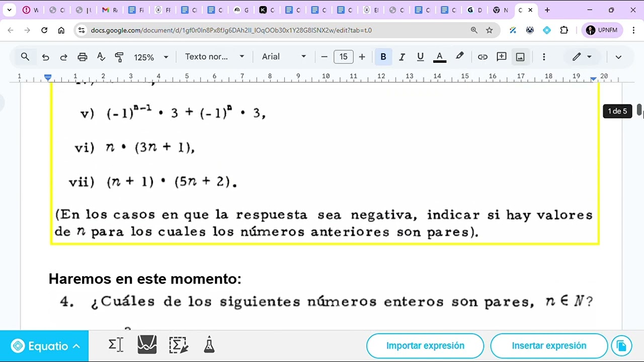Click the font size field showing 15
The image size is (644, 362).
coord(343,57)
